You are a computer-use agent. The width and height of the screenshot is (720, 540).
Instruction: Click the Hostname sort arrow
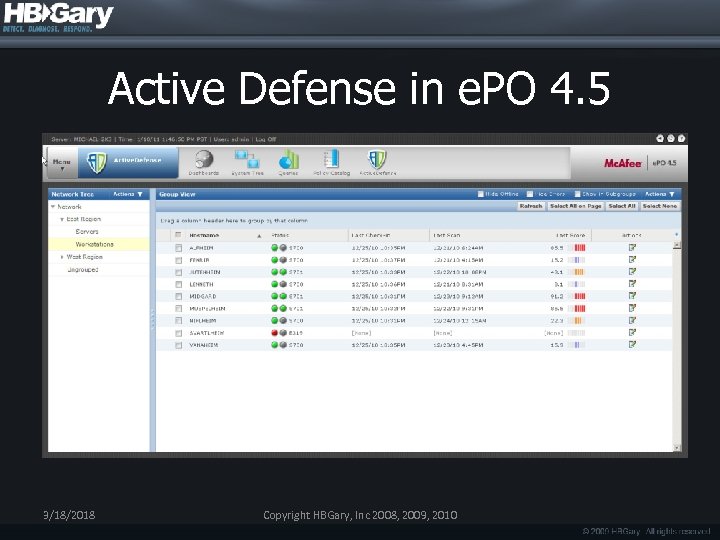tap(259, 236)
